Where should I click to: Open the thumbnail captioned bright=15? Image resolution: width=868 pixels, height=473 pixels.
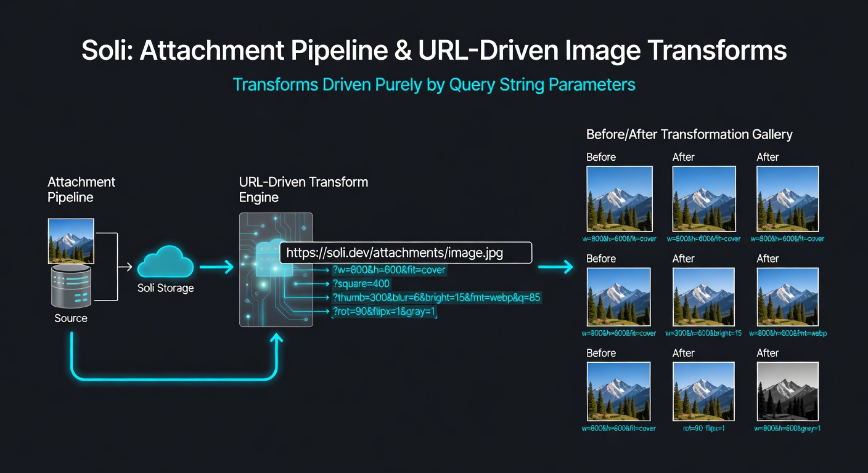click(x=703, y=297)
